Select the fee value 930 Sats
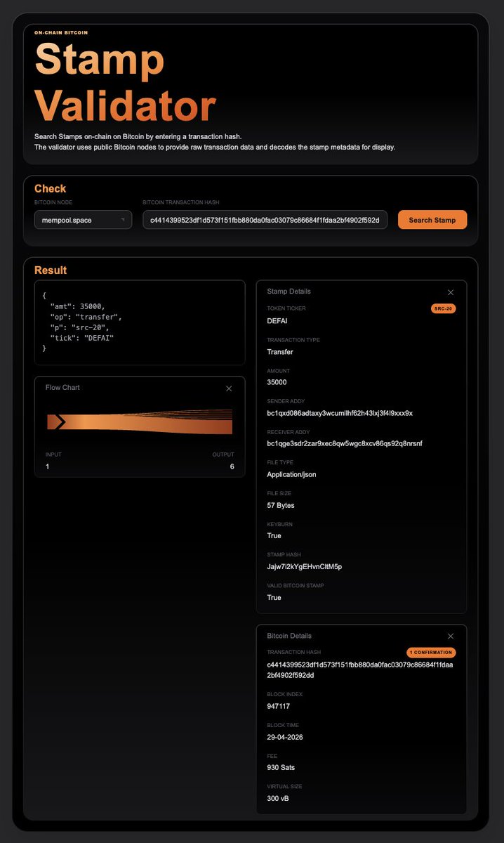The image size is (504, 843). tap(281, 767)
